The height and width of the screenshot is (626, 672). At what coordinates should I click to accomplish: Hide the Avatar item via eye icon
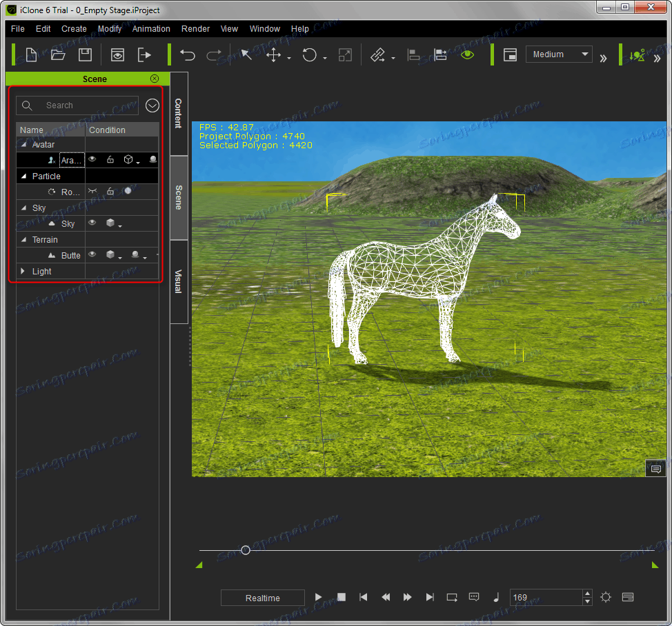92,160
